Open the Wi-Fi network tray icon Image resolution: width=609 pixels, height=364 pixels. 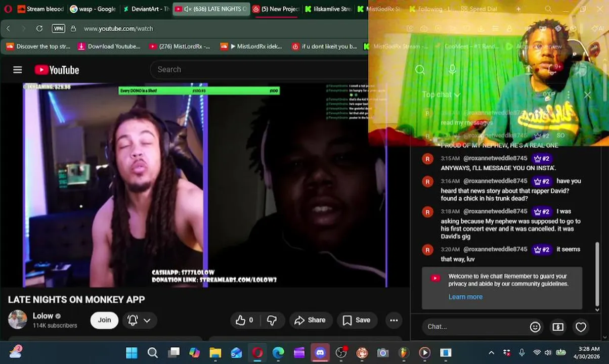(x=537, y=353)
